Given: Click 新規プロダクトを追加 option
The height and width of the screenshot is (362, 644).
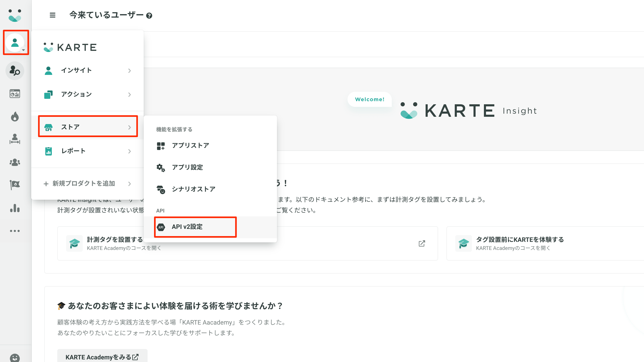Looking at the screenshot, I should tap(84, 184).
